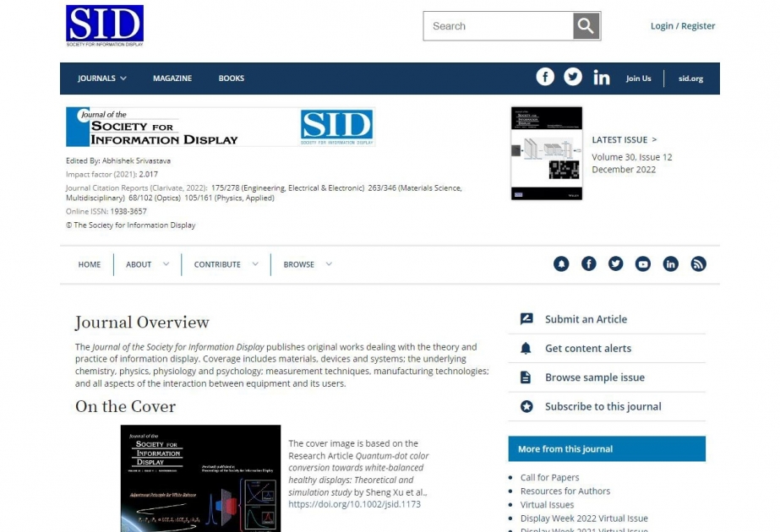Open the Facebook icon in the dark blue navigation bar
Viewport: 780px width, 532px height.
pos(545,77)
